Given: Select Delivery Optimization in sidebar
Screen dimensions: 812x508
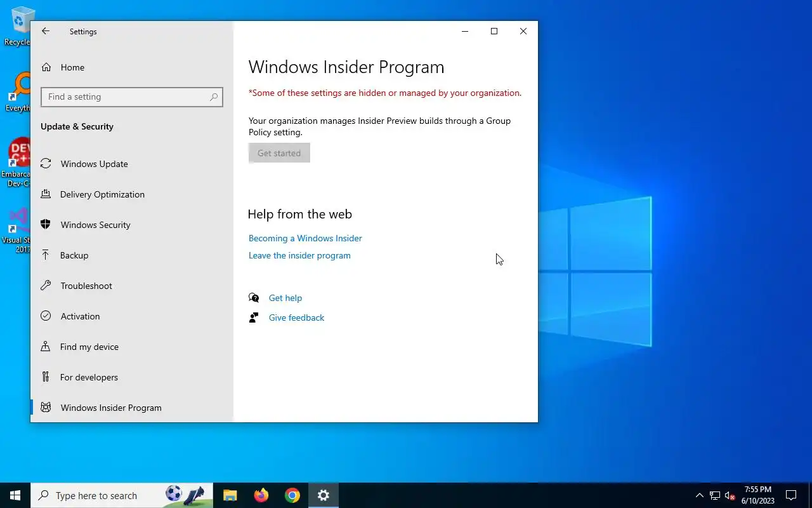Looking at the screenshot, I should point(132,194).
